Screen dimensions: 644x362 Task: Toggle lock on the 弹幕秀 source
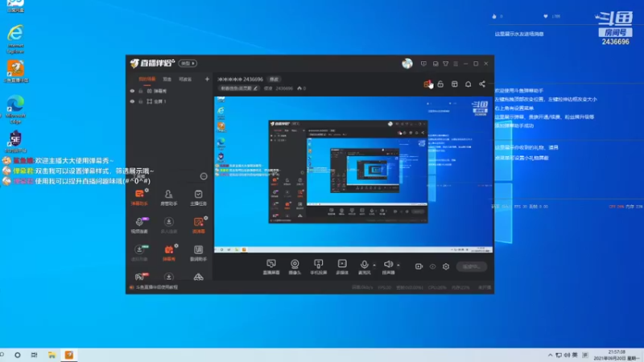pos(140,91)
